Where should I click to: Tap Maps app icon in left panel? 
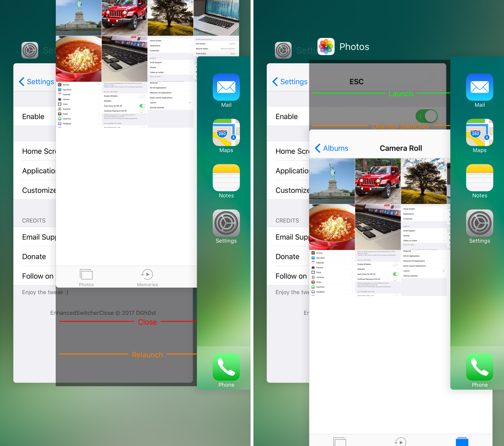(x=226, y=132)
